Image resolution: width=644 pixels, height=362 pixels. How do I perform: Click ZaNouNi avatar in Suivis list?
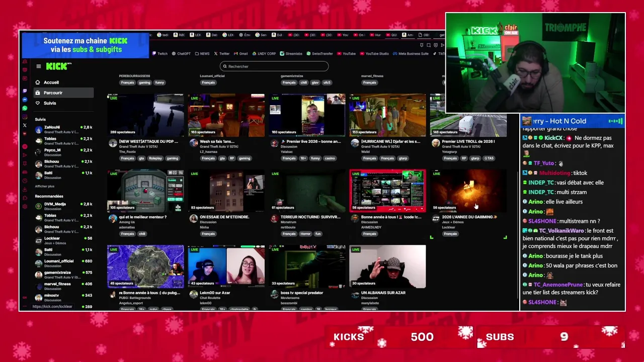pyautogui.click(x=38, y=130)
